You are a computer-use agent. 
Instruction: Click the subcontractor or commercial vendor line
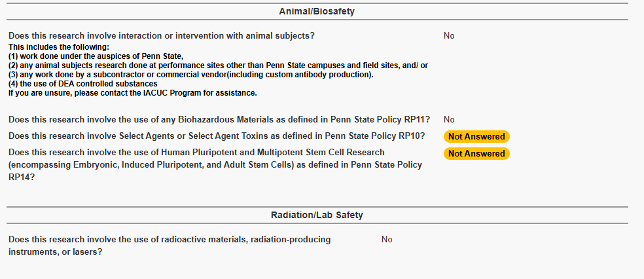tap(191, 75)
